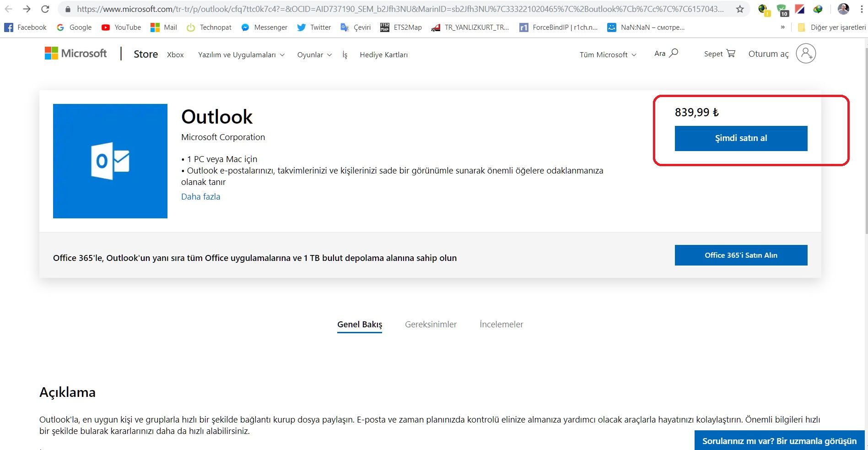Click the site lock icon in address bar
The height and width of the screenshot is (450, 868).
click(x=68, y=9)
